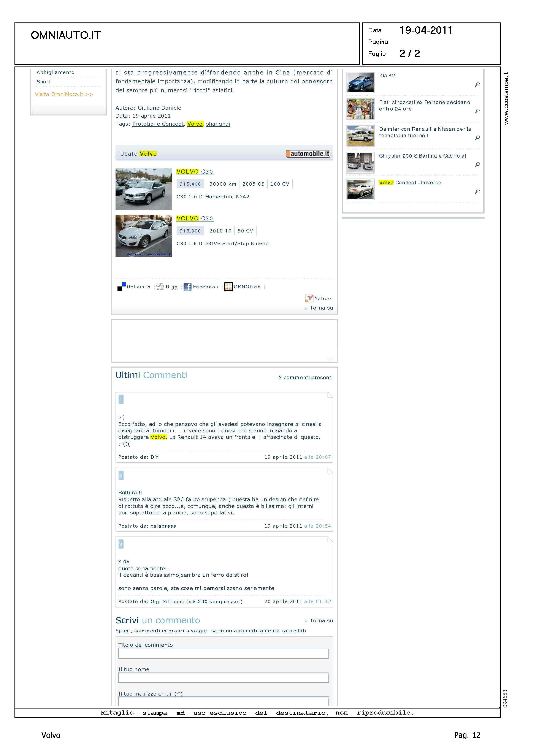
Task: Open the first Volvo C30 listing title
Action: 195,171
